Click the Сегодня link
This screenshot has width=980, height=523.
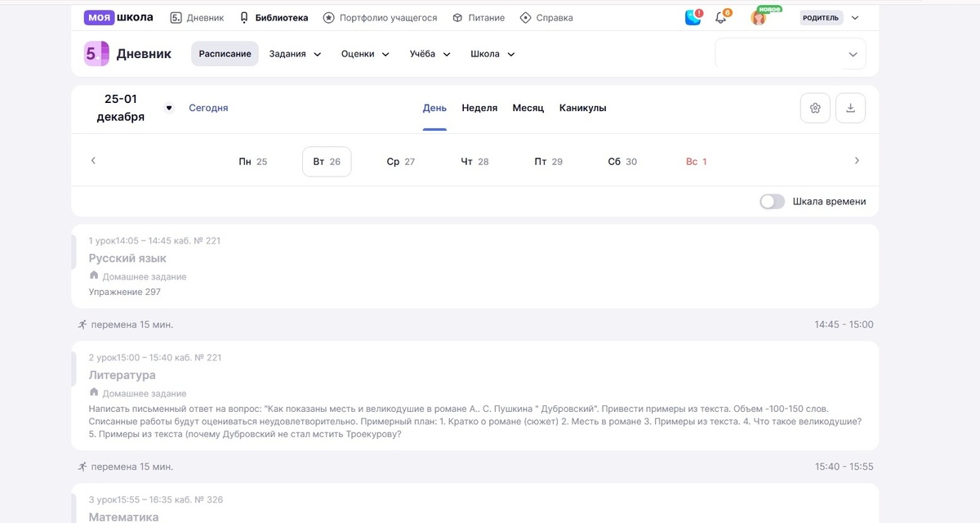208,107
